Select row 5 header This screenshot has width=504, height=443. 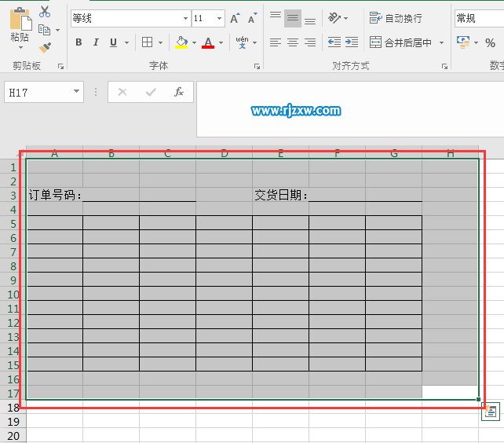[13, 224]
